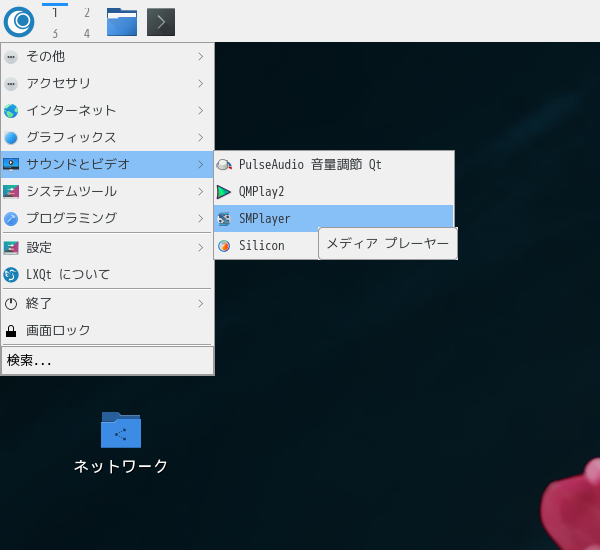Launch QMPlay2 from submenu
This screenshot has height=550, width=600.
334,191
